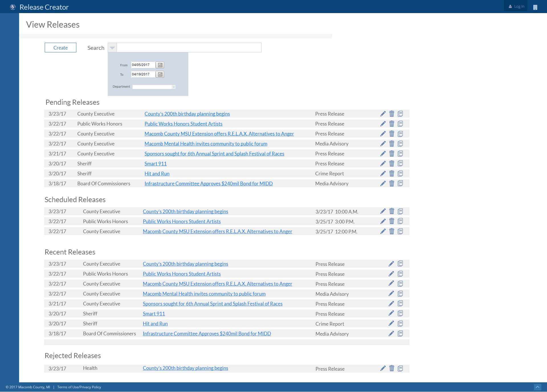
Task: Click the Search text field
Action: 189,48
